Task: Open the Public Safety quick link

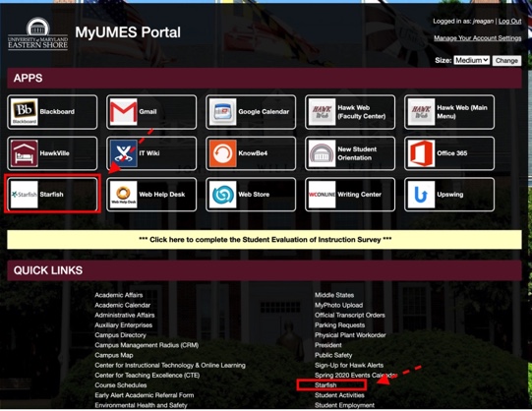Action: [333, 355]
